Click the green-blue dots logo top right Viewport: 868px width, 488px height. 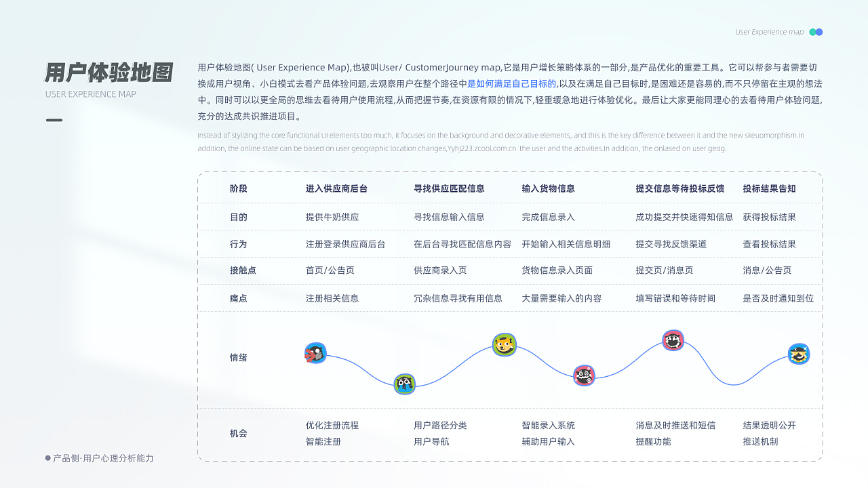point(816,32)
